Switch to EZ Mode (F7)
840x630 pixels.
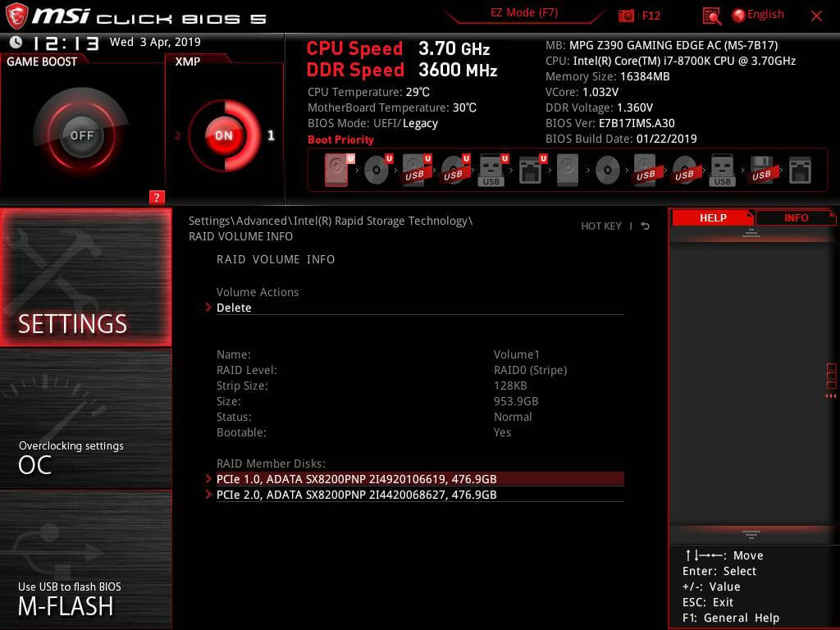524,13
